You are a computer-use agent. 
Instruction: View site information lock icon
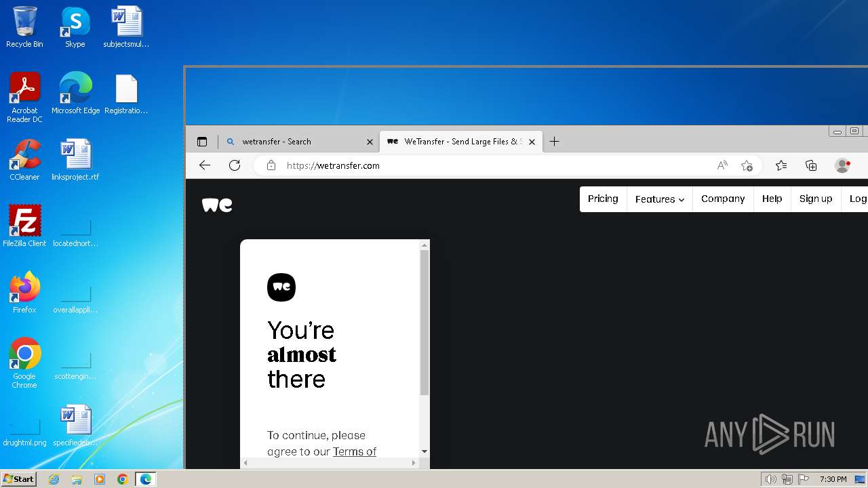[271, 165]
